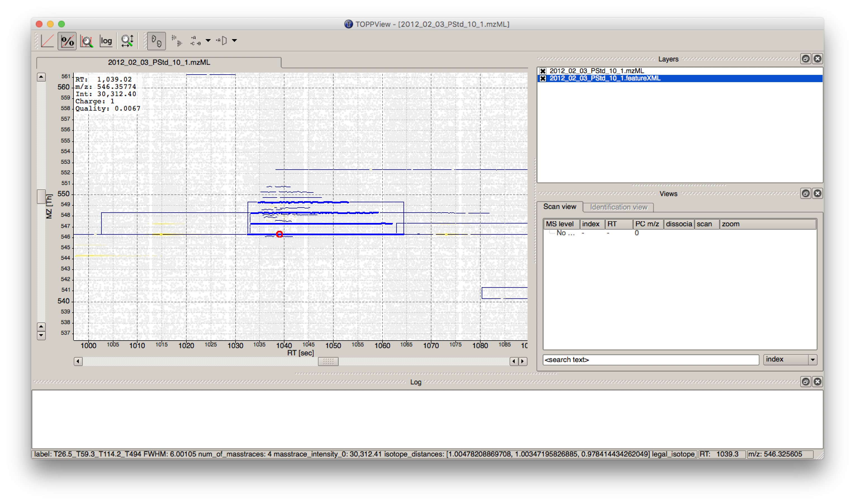Switch to log intensity mode
This screenshot has height=504, width=855.
click(106, 41)
